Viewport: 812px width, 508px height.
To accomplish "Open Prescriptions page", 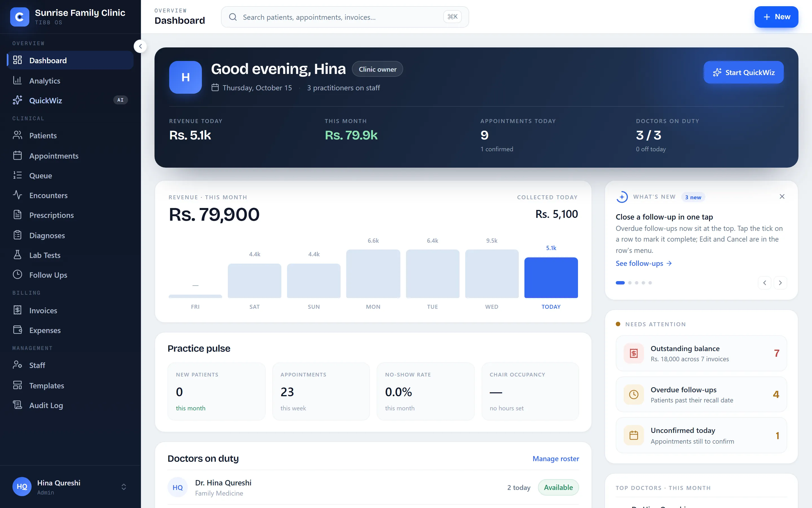I will click(70, 215).
